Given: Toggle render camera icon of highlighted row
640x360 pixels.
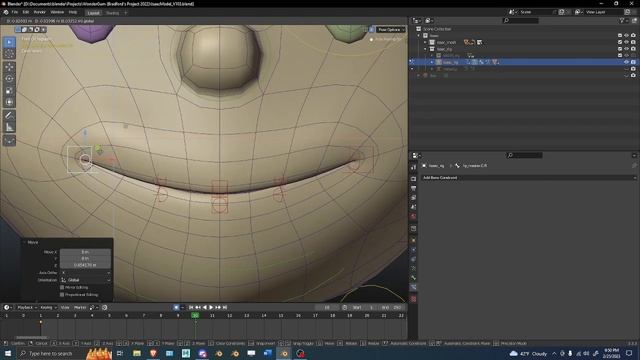Looking at the screenshot, I should tap(633, 62).
